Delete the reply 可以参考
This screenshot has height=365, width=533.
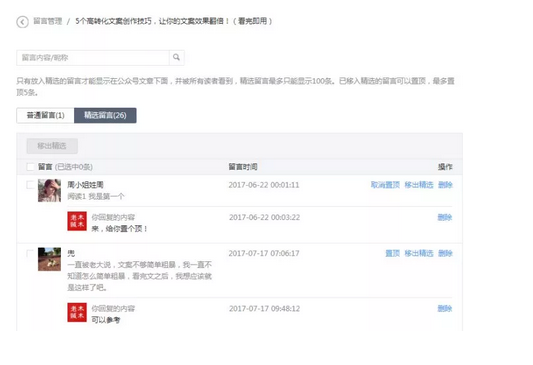coord(445,309)
